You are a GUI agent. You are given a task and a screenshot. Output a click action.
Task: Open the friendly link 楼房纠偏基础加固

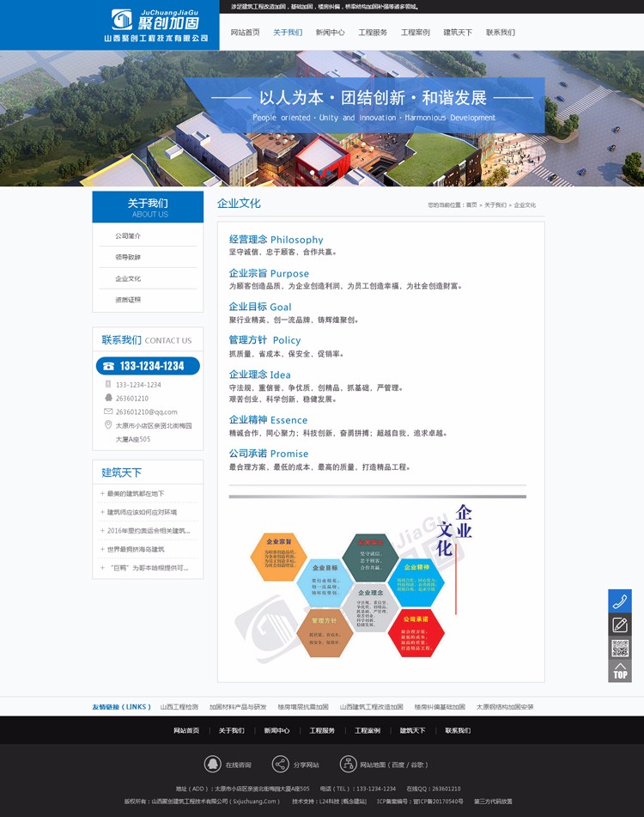pyautogui.click(x=440, y=707)
